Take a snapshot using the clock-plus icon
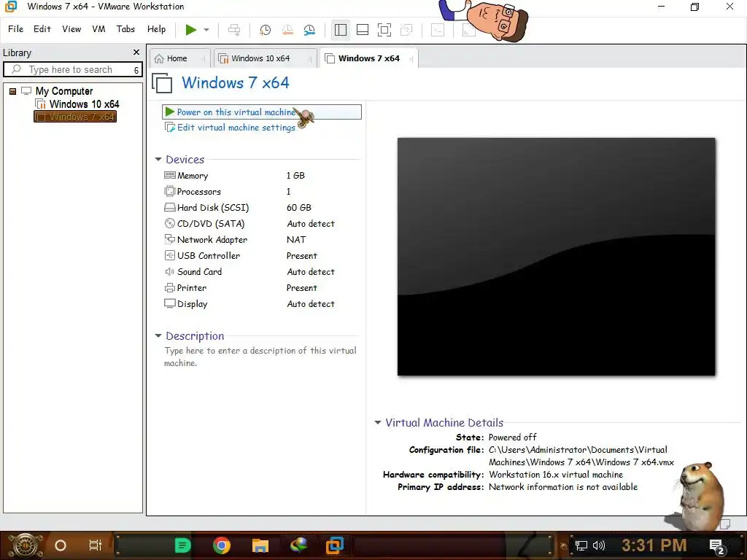The height and width of the screenshot is (560, 747). [x=265, y=30]
